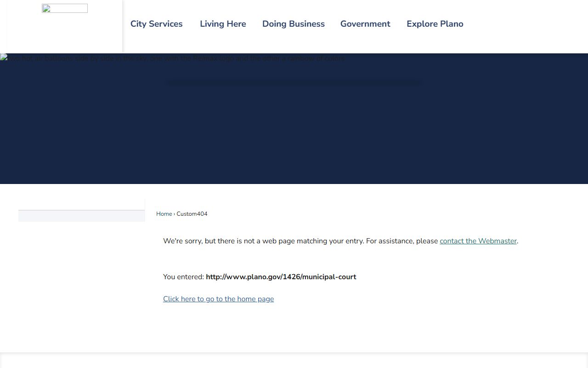The height and width of the screenshot is (368, 588).
Task: Focus the faint search bar in banner
Action: [293, 82]
